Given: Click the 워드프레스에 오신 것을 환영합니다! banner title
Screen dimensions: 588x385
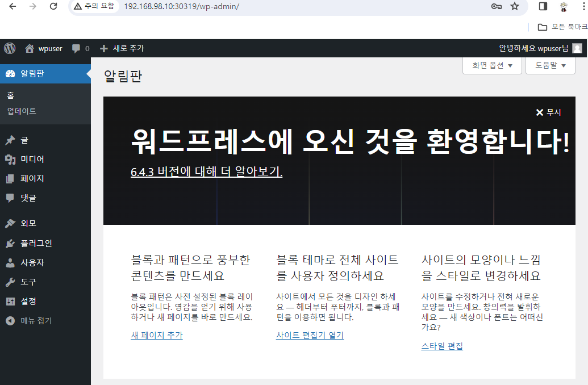Looking at the screenshot, I should (x=351, y=142).
